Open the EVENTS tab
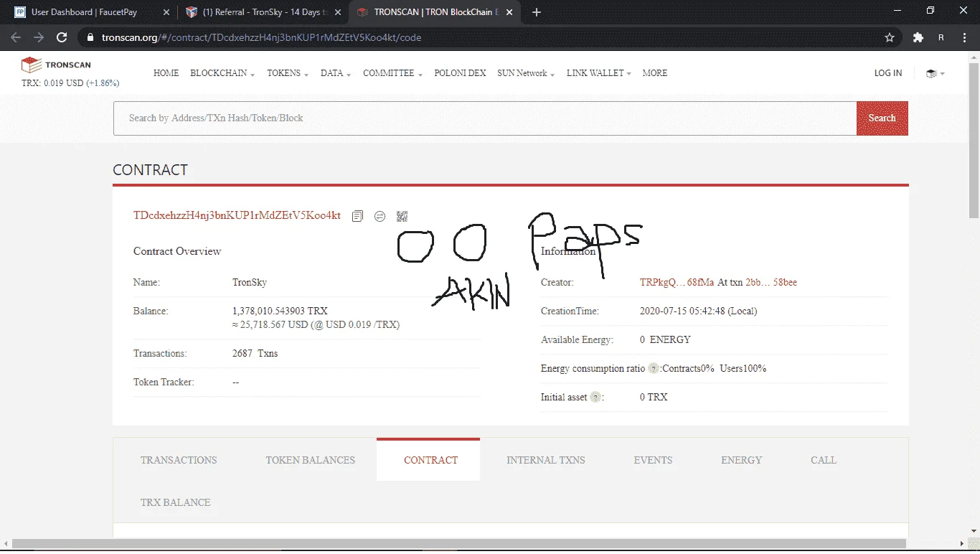Viewport: 980px width, 554px height. click(653, 460)
